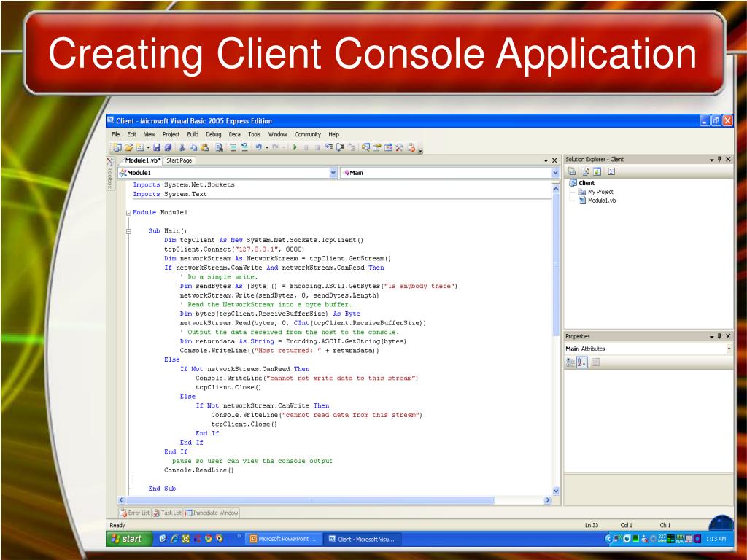The image size is (747, 560).
Task: Select Module1.vb in Solution Explorer
Action: tap(602, 201)
